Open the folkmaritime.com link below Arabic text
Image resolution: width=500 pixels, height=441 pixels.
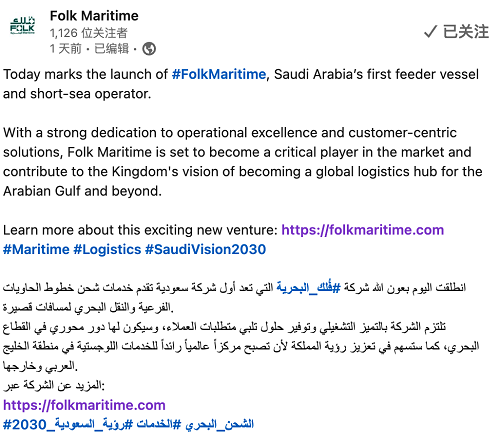(84, 405)
